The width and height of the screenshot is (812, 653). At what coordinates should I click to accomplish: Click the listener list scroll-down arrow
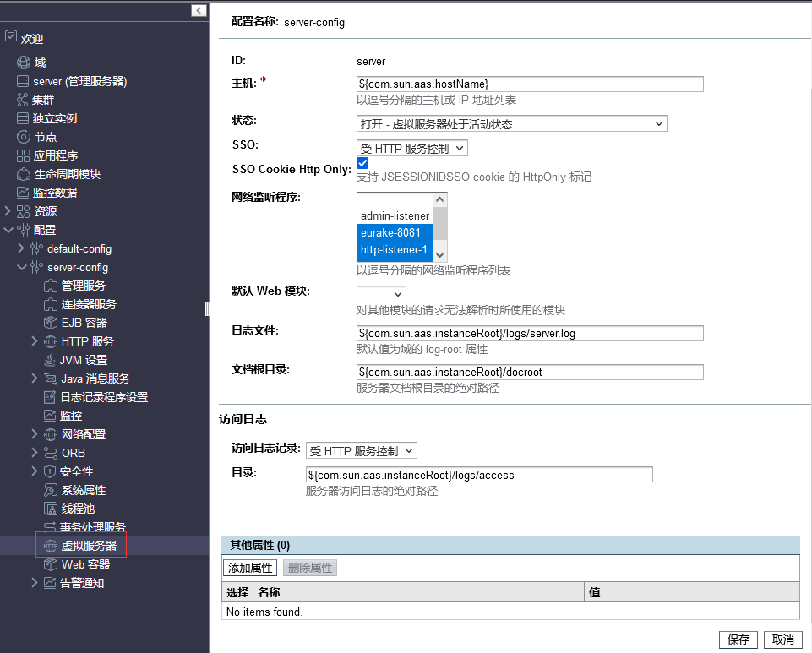click(439, 255)
